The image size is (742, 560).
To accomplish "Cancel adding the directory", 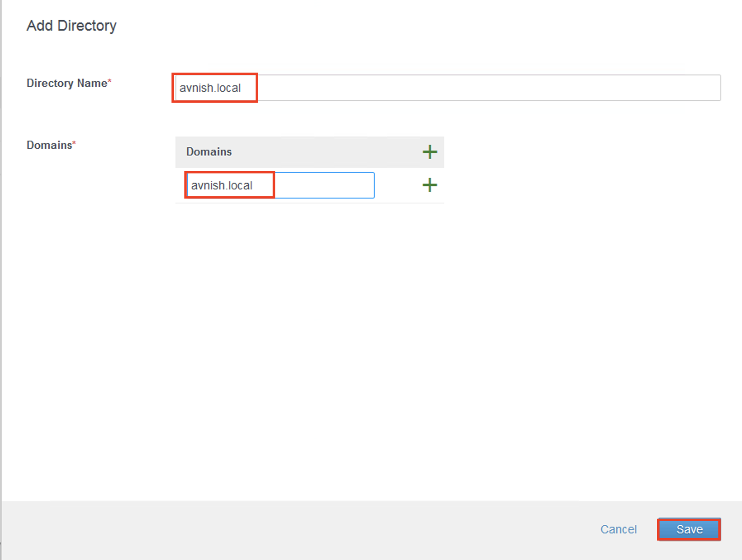I will [x=618, y=529].
